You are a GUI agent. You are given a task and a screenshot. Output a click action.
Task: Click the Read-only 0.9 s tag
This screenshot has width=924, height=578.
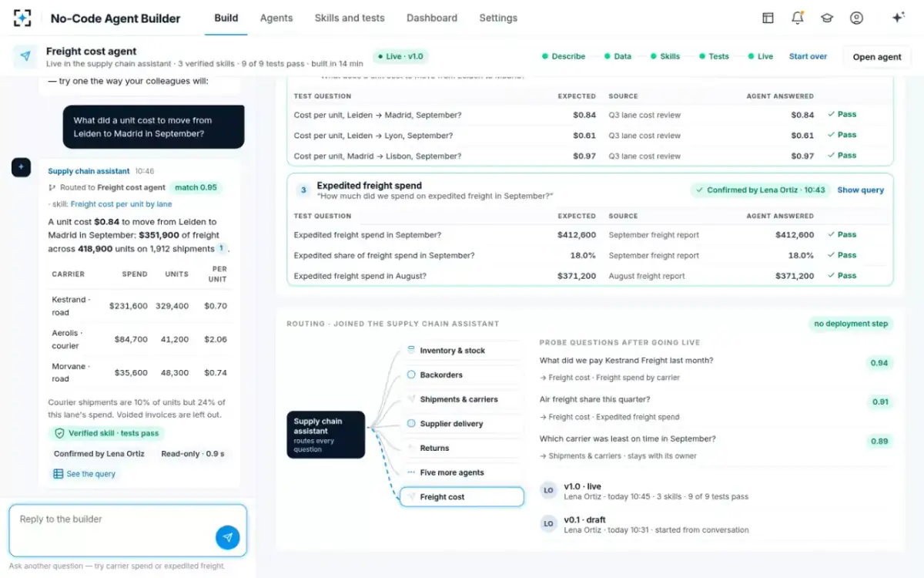193,454
